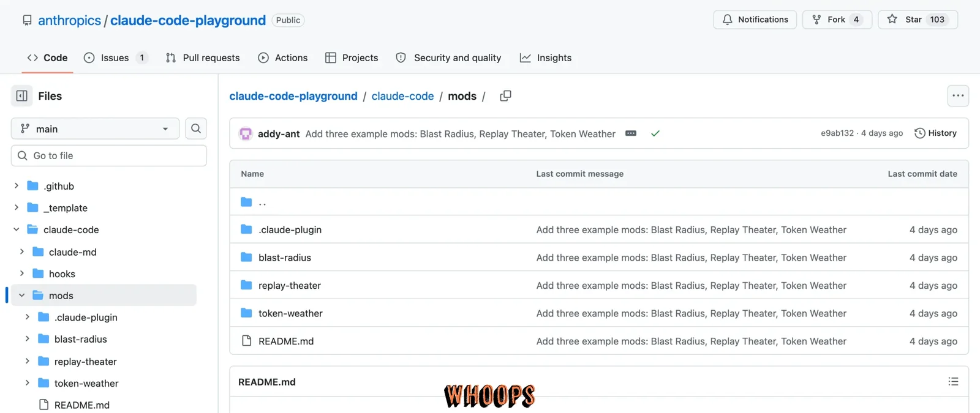Screen dimensions: 980x413
Task: Expand the commit message ellipsis badge
Action: (631, 133)
